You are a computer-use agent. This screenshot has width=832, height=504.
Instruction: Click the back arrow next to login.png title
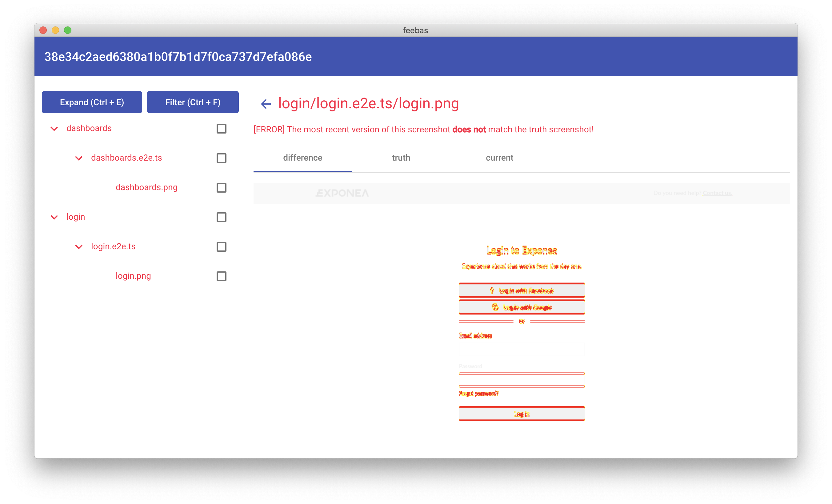click(266, 104)
